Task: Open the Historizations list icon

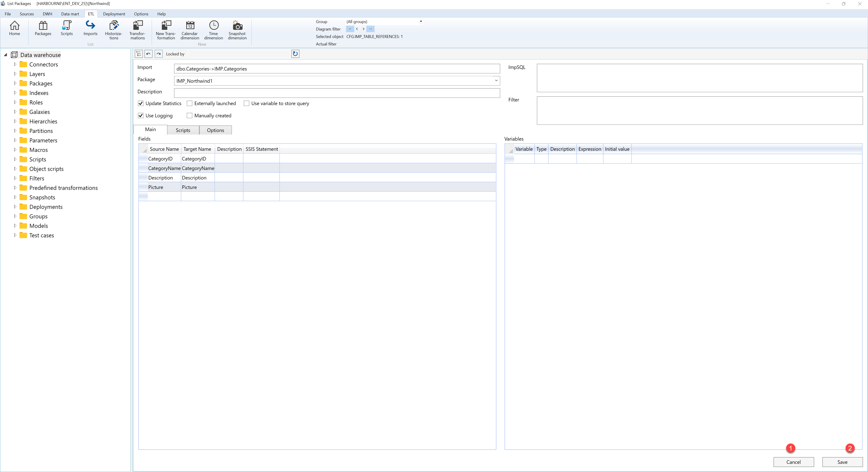Action: tap(114, 30)
